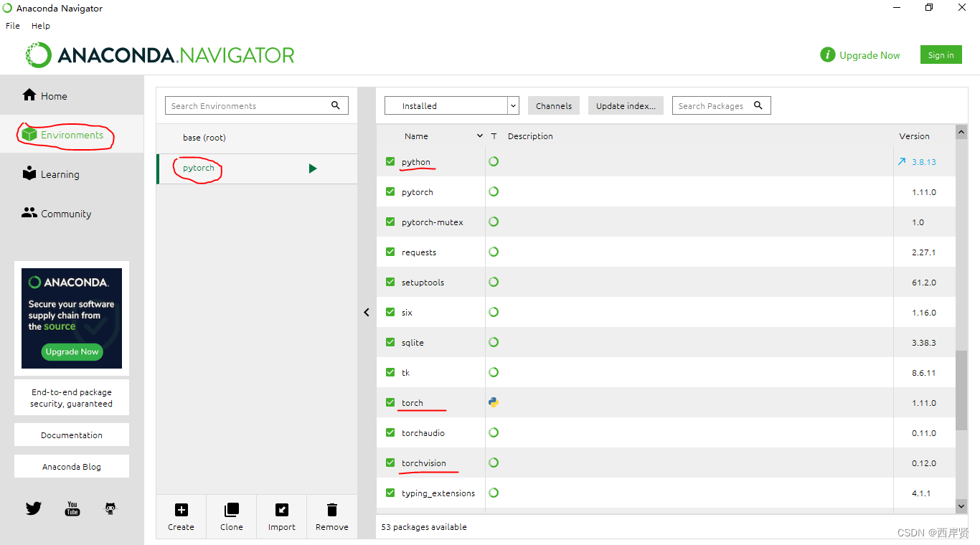Open the Learning section icon
980x545 pixels.
pos(29,174)
